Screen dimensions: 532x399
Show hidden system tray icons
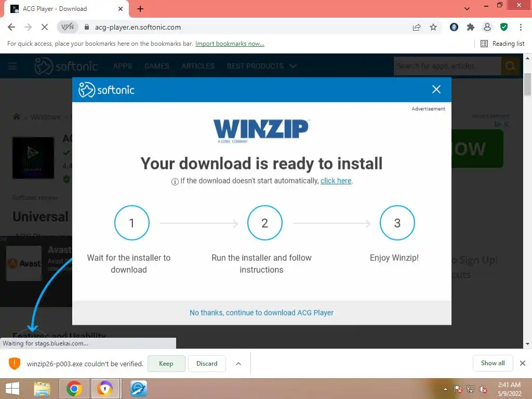(x=445, y=389)
